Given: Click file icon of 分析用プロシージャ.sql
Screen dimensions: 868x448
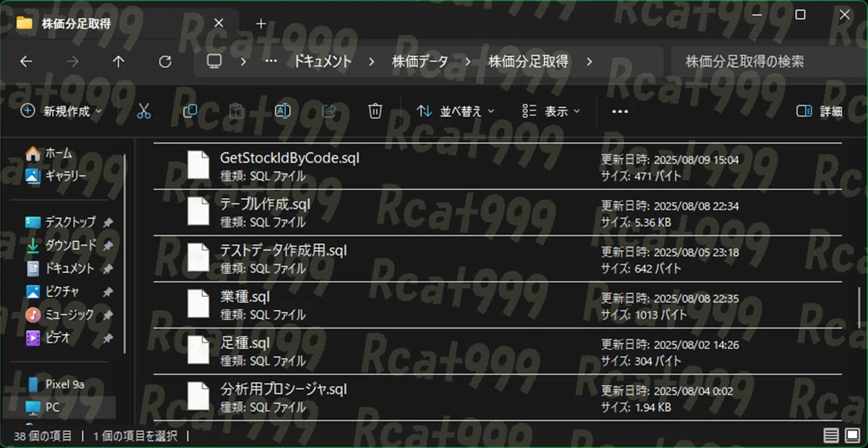Looking at the screenshot, I should click(198, 397).
